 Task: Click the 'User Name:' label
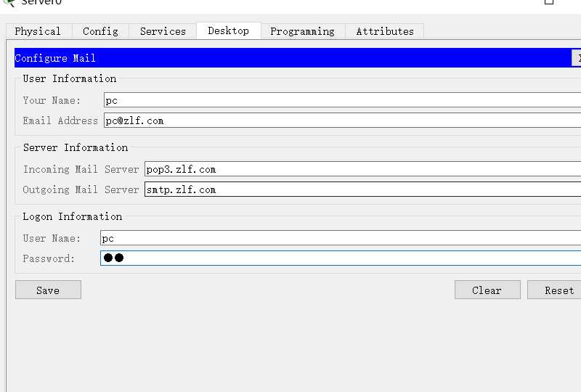tap(52, 238)
